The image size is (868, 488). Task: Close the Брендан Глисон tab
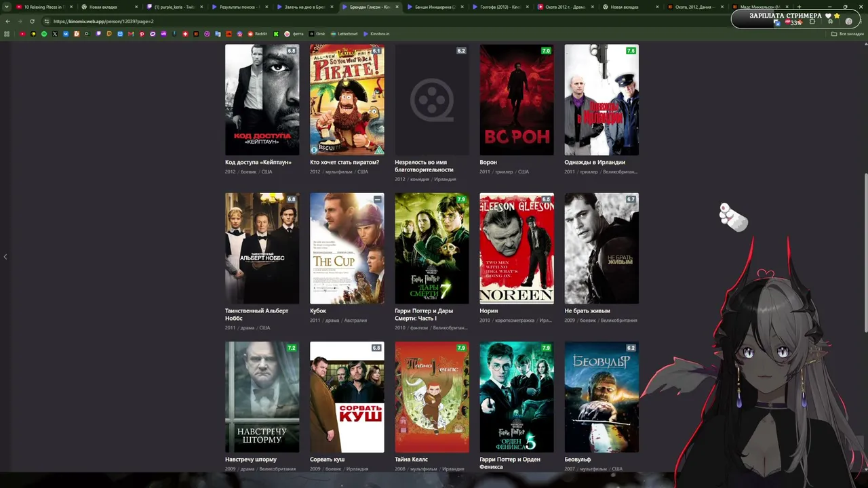(397, 7)
